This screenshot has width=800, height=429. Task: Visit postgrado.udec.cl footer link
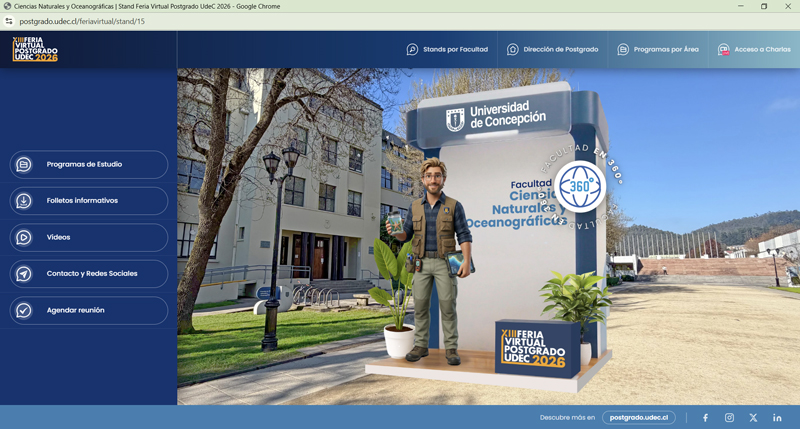(639, 417)
